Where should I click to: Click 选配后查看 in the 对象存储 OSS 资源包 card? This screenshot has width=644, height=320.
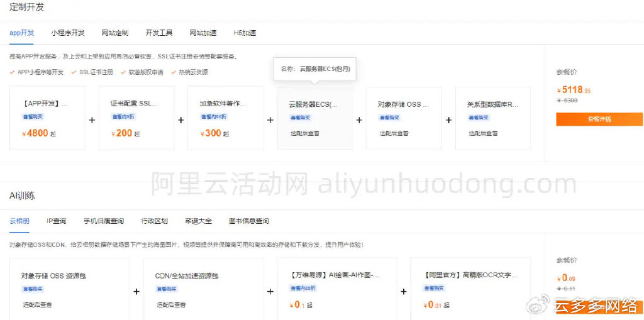37,305
